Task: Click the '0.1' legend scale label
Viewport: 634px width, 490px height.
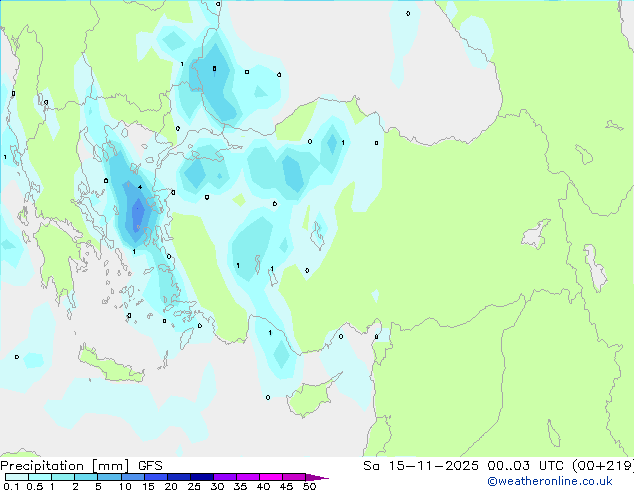Action: tap(11, 486)
